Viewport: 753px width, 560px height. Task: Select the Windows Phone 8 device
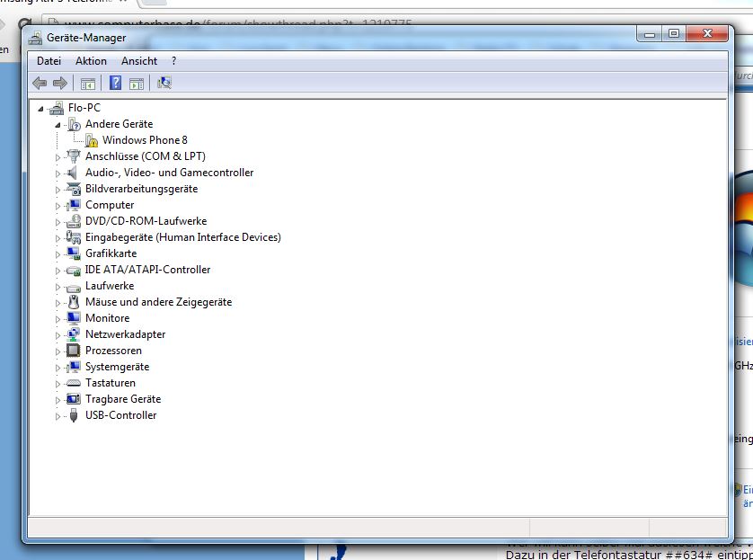(145, 140)
